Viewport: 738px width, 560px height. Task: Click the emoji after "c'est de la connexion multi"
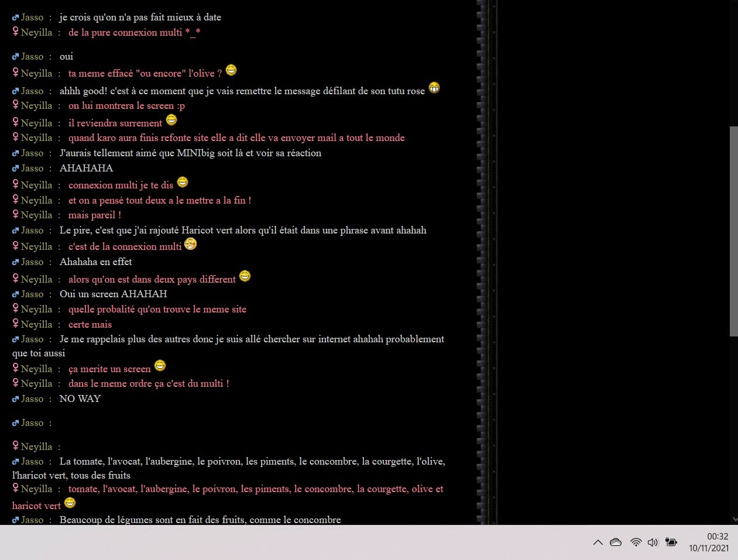(191, 244)
